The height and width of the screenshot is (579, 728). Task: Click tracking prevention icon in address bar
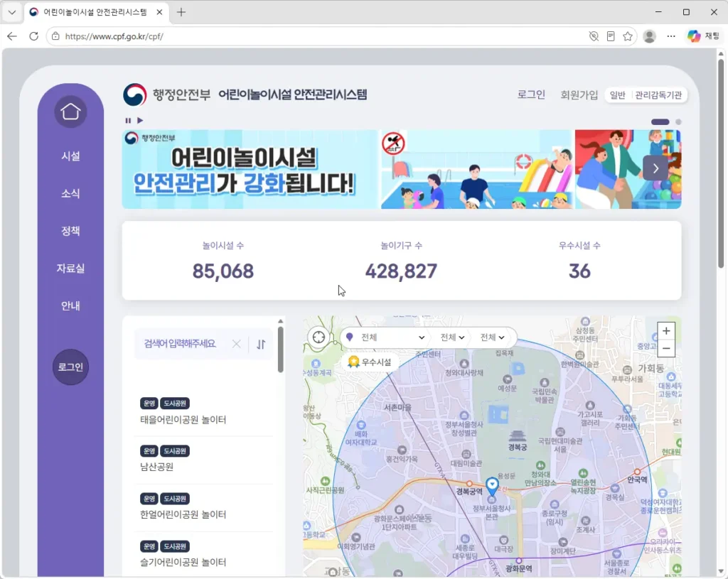(594, 36)
